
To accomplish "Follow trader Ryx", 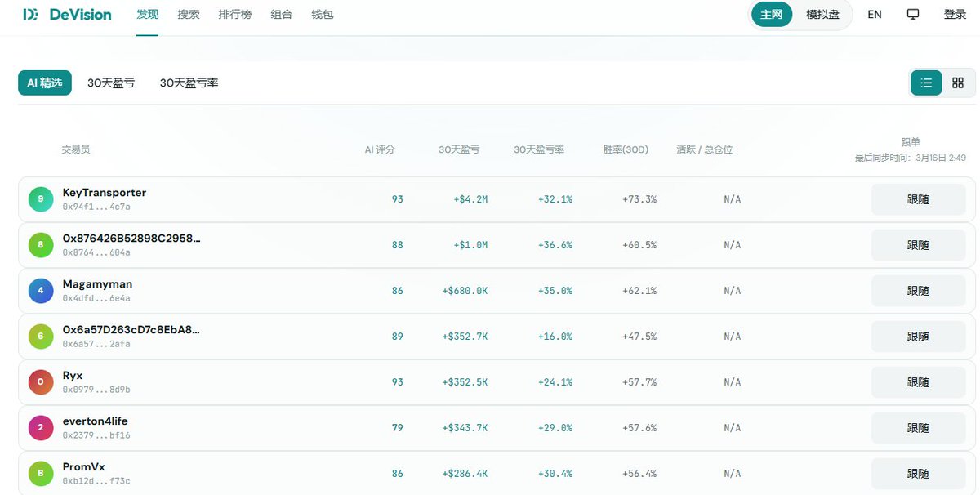I will point(918,382).
